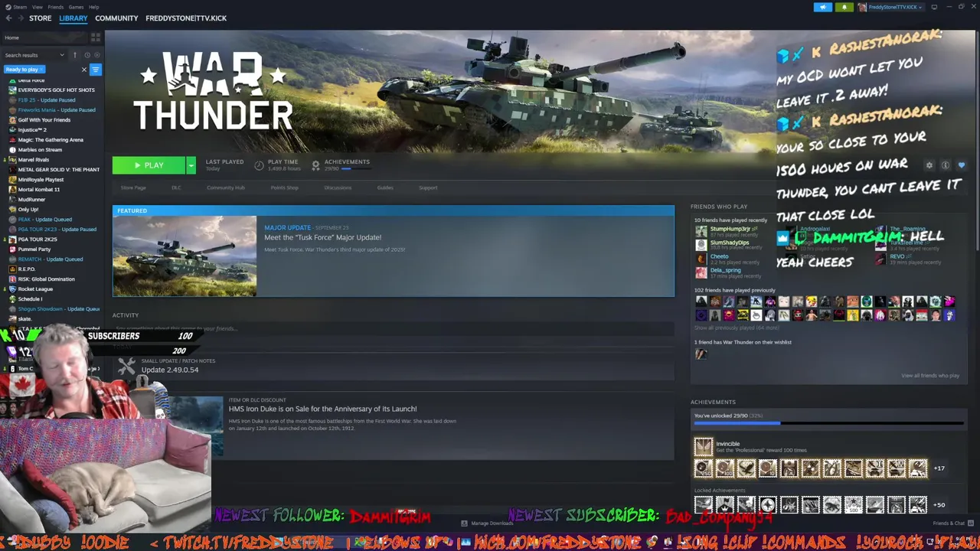
Task: Select Marvel Rivals in the game list
Action: pos(33,160)
